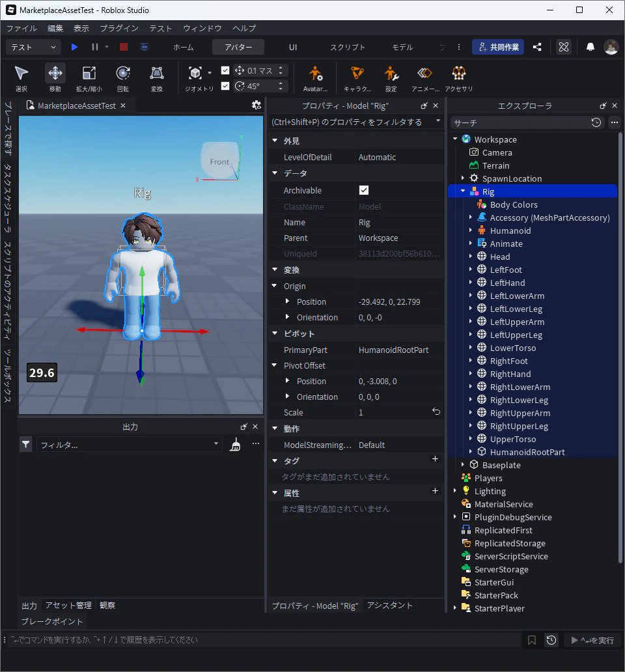Open the ブレークポイント panel tab

(52, 621)
